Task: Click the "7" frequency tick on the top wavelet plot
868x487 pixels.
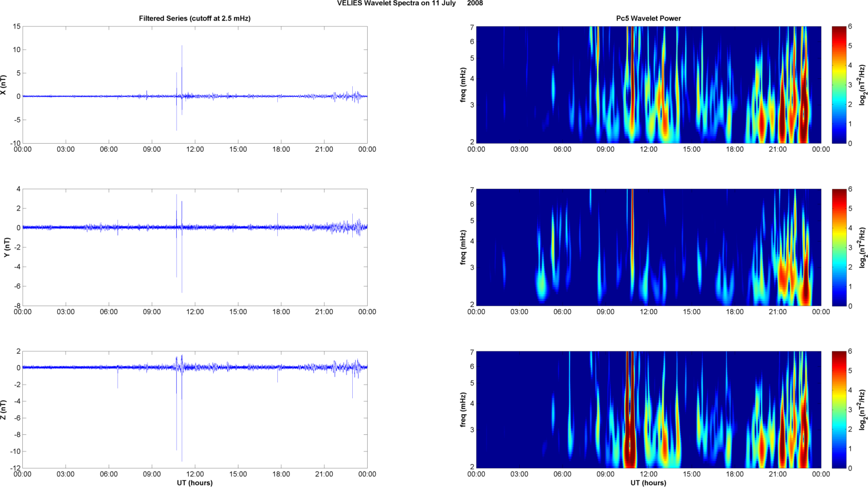Action: pos(472,27)
